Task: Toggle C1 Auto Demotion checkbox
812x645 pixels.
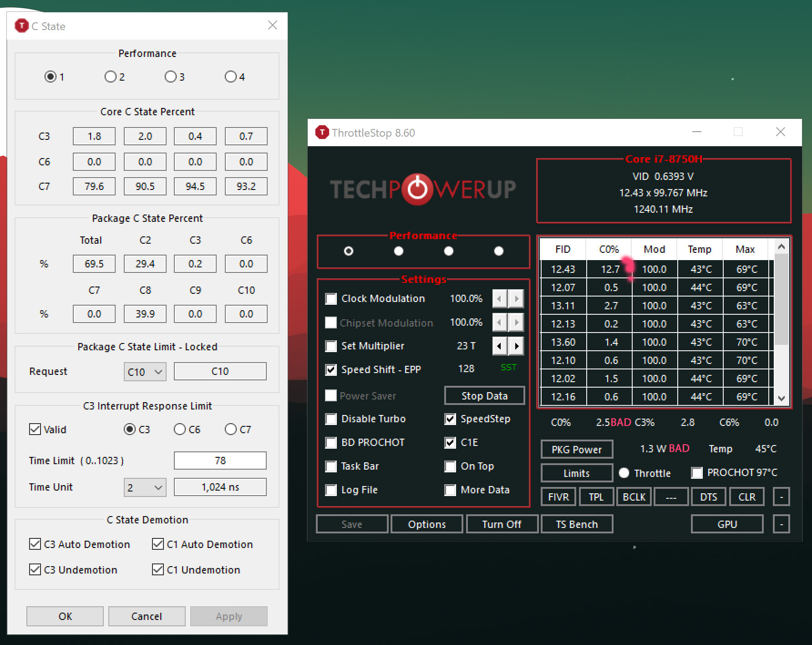Action: click(x=158, y=544)
